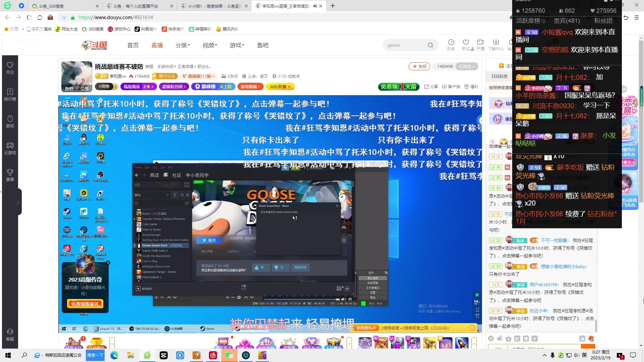Open 赛事 in the left sidebar
Image resolution: width=644 pixels, height=362 pixels.
pyautogui.click(x=10, y=175)
